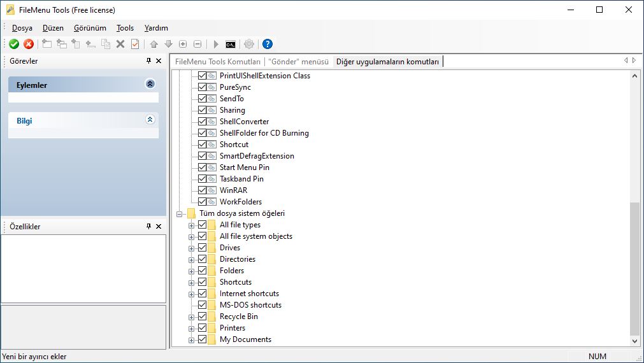Select the Shortcut tree item
Screen dimensions: 644x363
pyautogui.click(x=234, y=145)
